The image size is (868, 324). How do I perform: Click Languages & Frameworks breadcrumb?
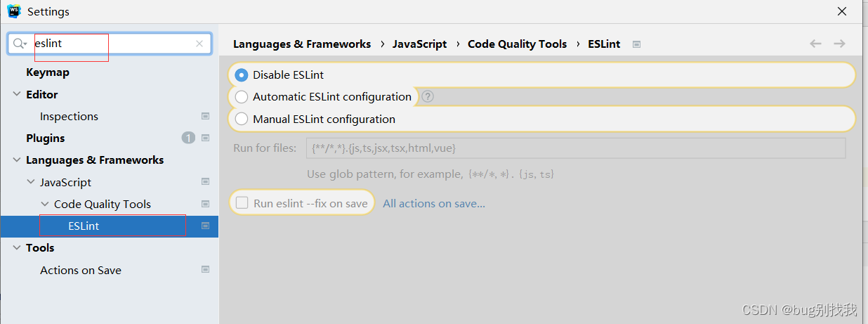point(302,44)
